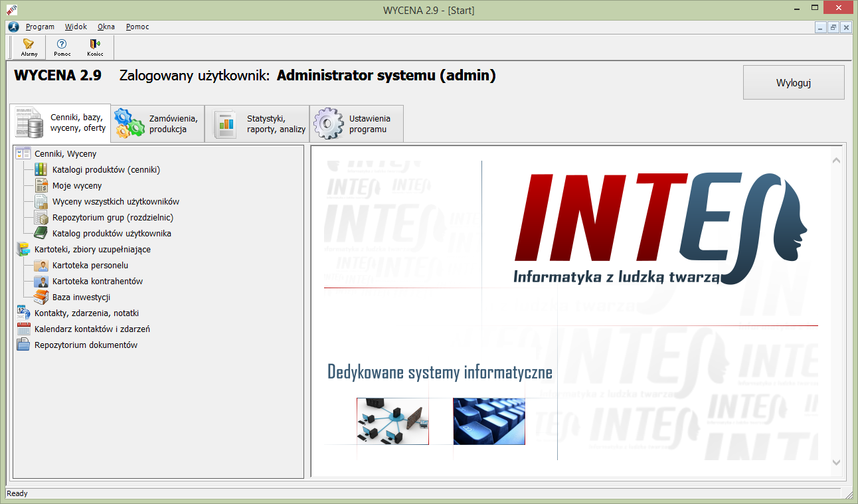Open Kartoteka kontrahentów entry
Screen dimensions: 858x504
(97, 282)
